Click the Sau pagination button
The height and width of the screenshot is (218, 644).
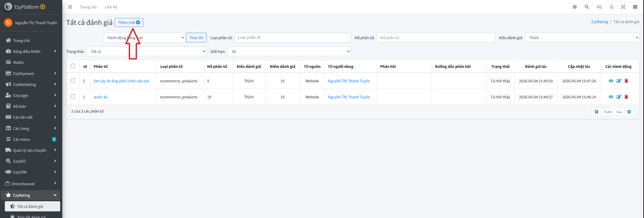point(619,112)
